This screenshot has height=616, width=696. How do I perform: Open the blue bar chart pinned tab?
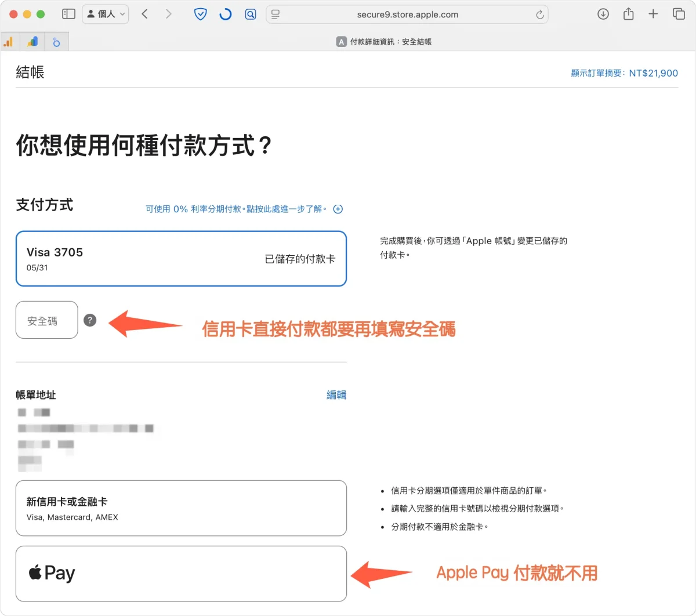click(x=32, y=42)
